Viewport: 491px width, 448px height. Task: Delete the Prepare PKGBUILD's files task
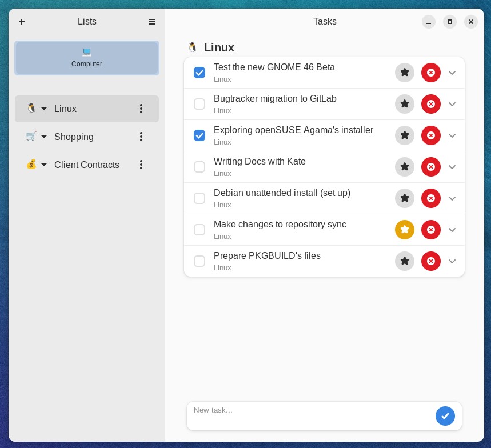coord(431,261)
